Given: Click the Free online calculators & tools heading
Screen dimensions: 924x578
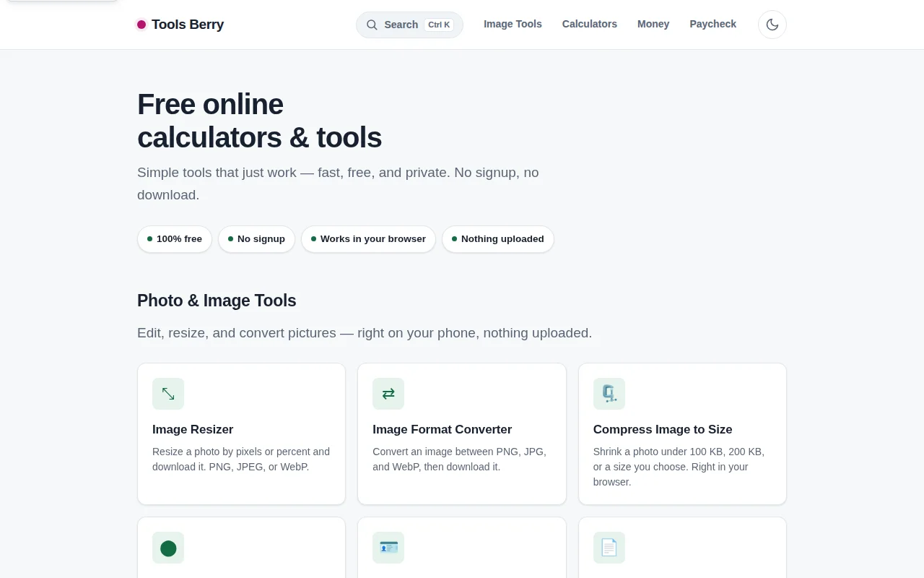Looking at the screenshot, I should coord(259,121).
